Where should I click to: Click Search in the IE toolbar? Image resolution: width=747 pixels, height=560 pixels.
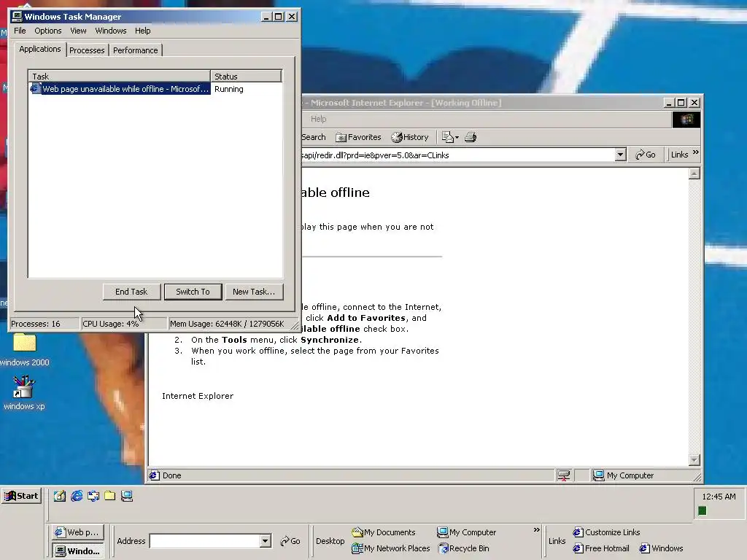[x=314, y=137]
